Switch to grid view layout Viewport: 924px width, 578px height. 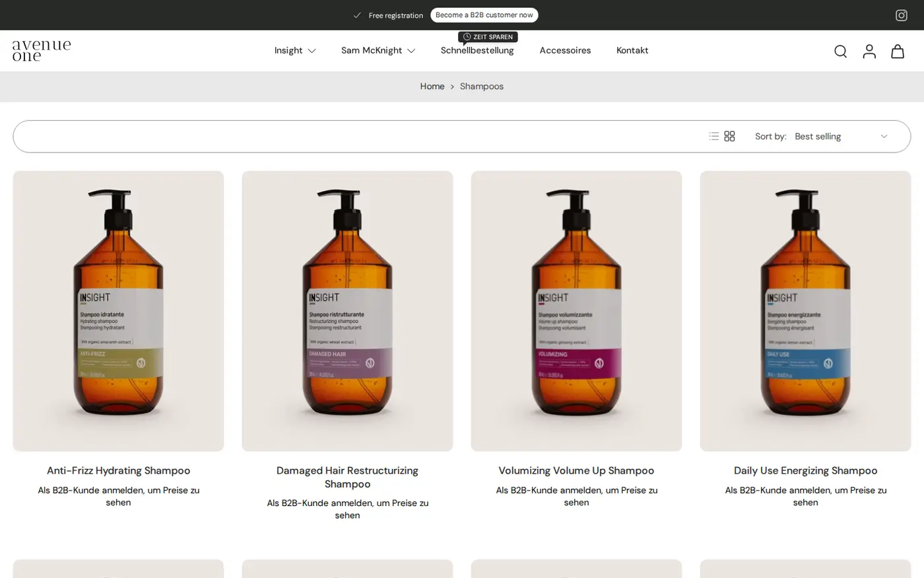coord(729,136)
